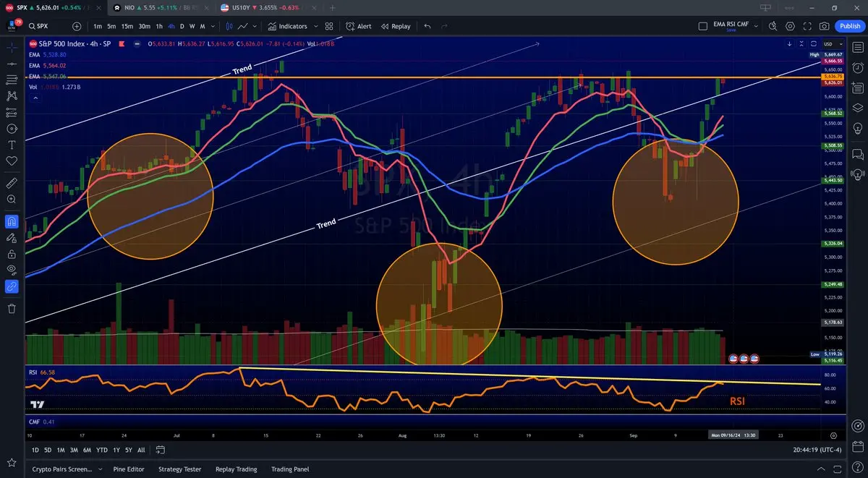Choose candlestick chart style icon
The height and width of the screenshot is (478, 868).
click(230, 26)
